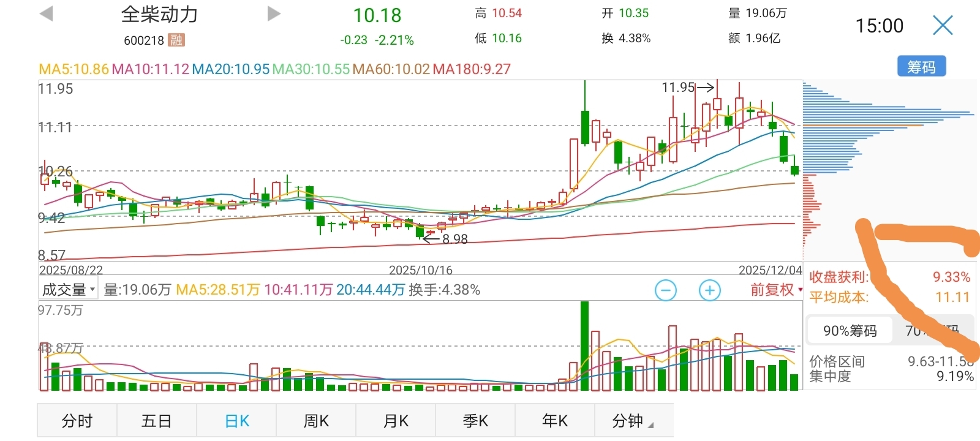Select the 月K tab
The image size is (980, 441).
(x=396, y=421)
